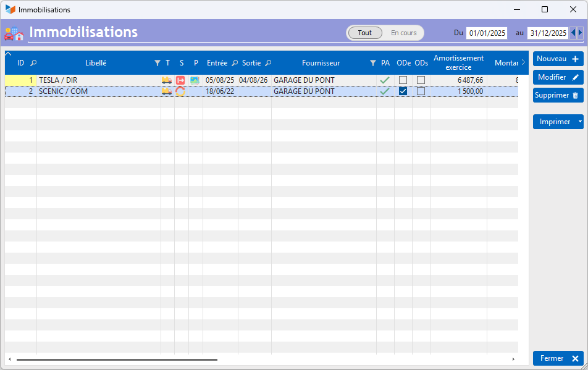Viewport: 588px width, 370px height.
Task: Select the TESLA / DIR row label
Action: [58, 80]
